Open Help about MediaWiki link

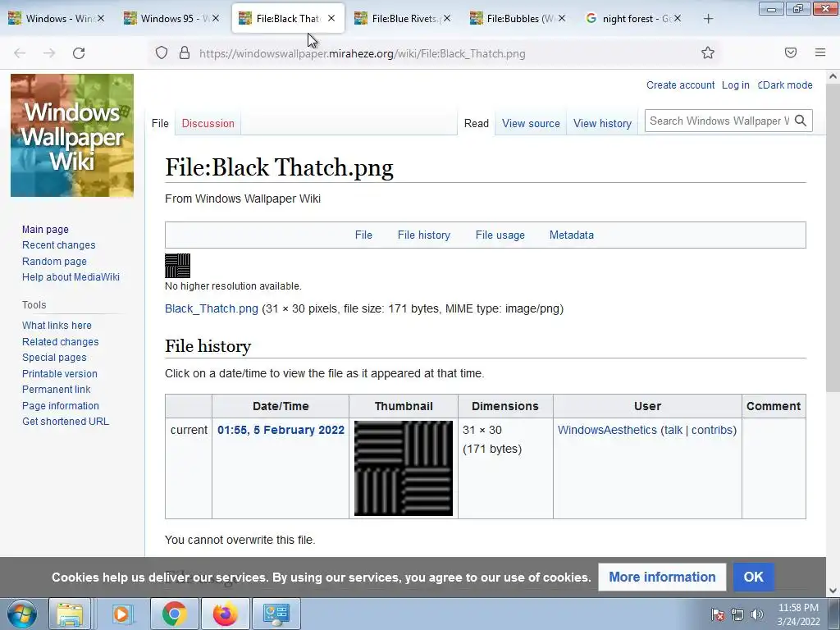(71, 277)
